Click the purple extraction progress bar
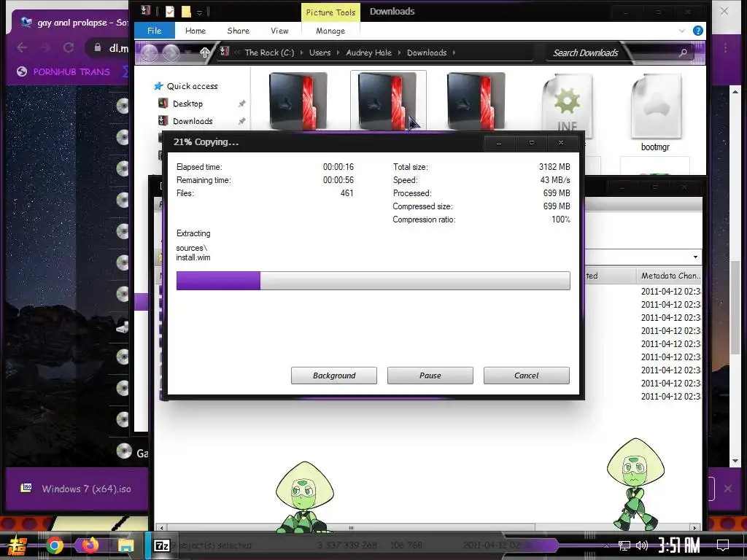 pos(373,281)
